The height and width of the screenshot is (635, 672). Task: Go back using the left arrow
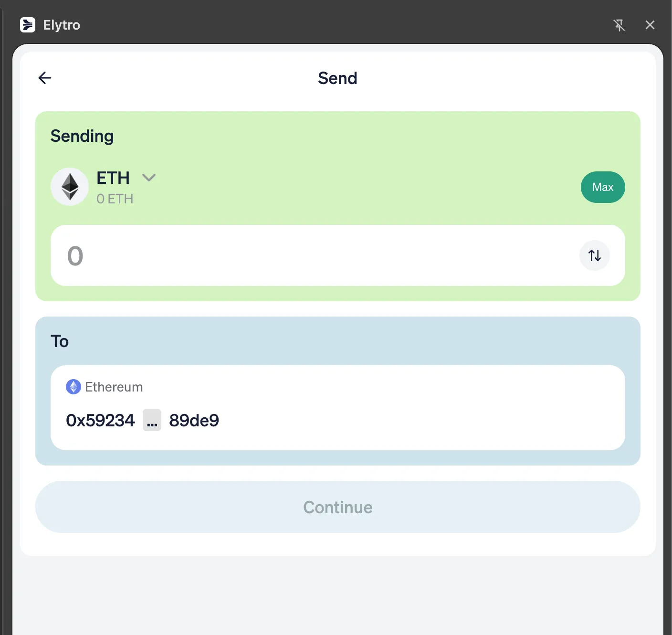click(x=44, y=77)
